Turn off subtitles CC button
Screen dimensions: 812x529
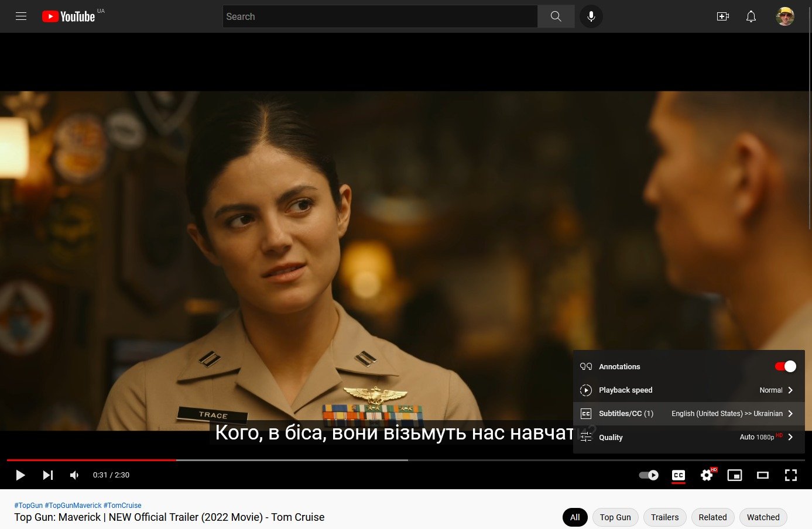[679, 475]
